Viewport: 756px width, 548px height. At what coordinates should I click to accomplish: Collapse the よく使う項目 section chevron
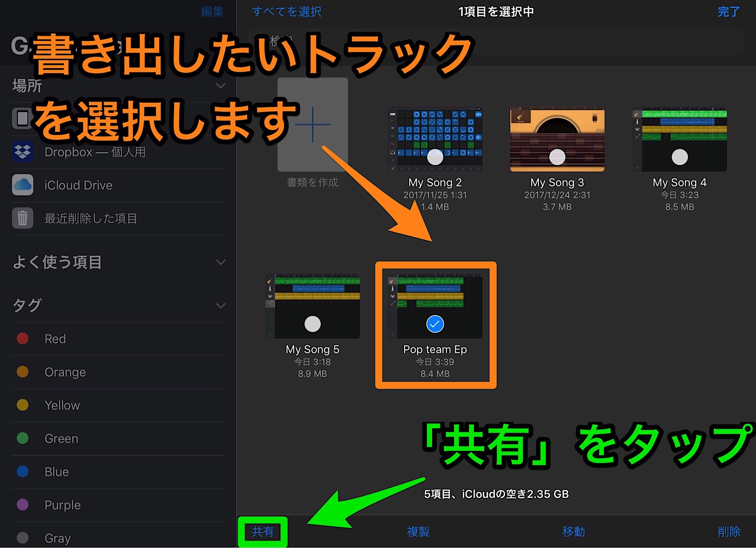tap(221, 262)
